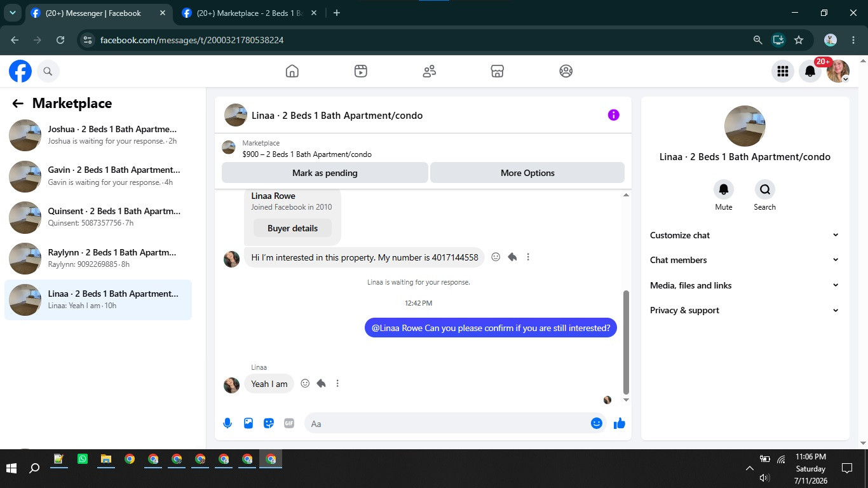Open the Marketplace storefront icon
This screenshot has width=868, height=488.
coord(498,71)
